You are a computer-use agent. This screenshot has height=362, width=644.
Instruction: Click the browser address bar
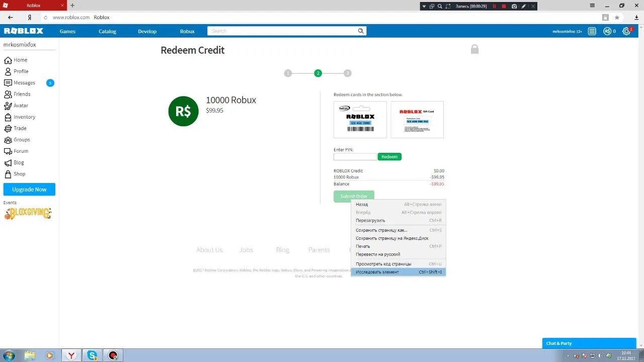coord(322,17)
